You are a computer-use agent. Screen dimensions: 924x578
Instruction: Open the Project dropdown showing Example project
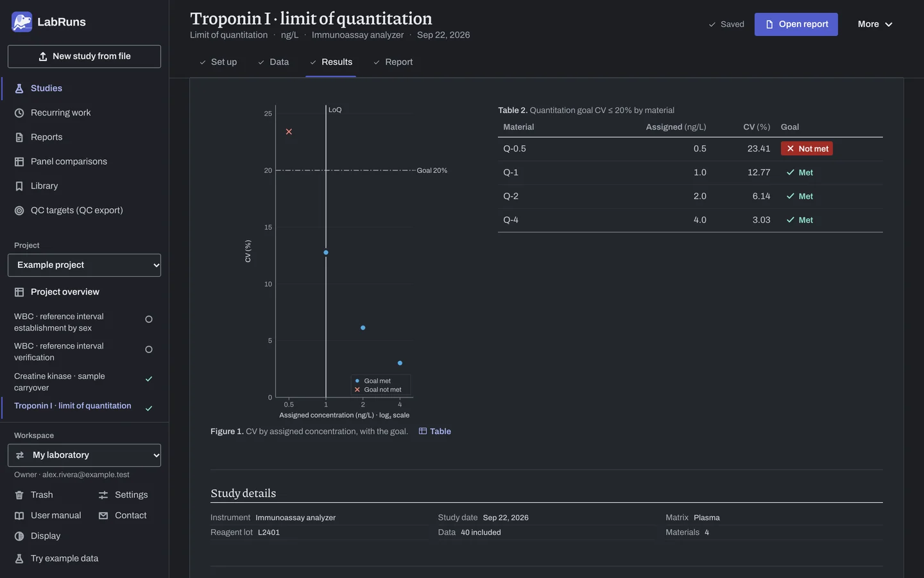pyautogui.click(x=84, y=265)
